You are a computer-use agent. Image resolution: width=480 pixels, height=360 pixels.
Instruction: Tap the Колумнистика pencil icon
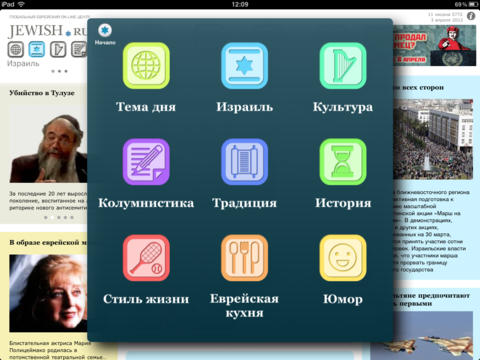coord(146,162)
